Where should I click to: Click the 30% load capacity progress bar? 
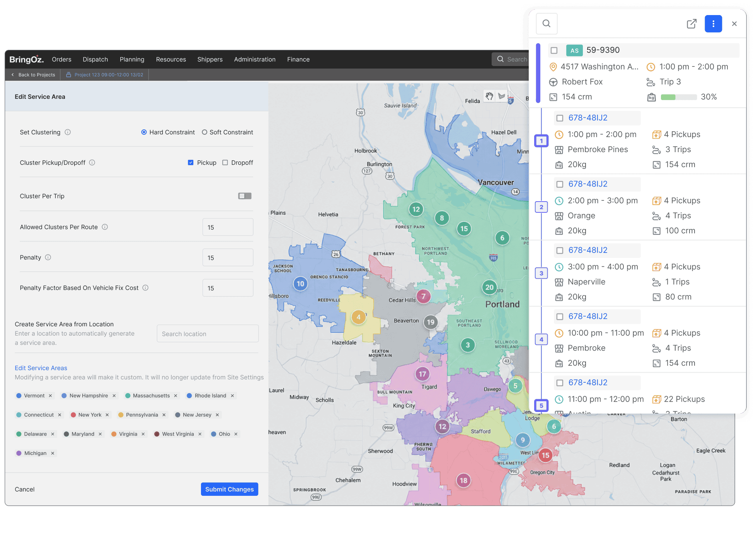point(679,97)
